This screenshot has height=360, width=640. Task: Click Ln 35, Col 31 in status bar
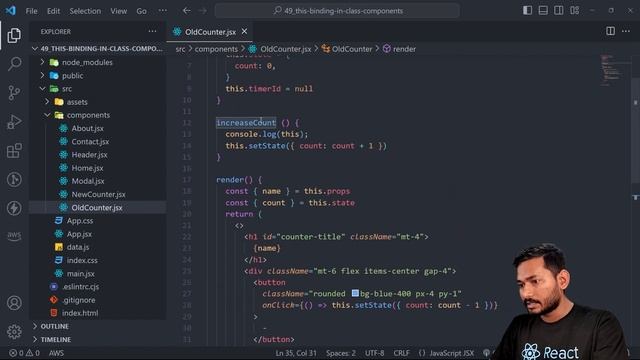click(296, 353)
